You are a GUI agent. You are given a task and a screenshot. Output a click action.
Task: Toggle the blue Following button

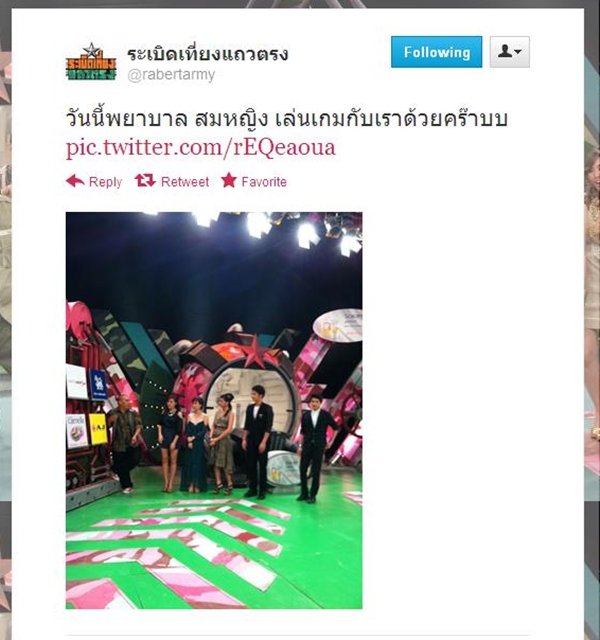436,52
